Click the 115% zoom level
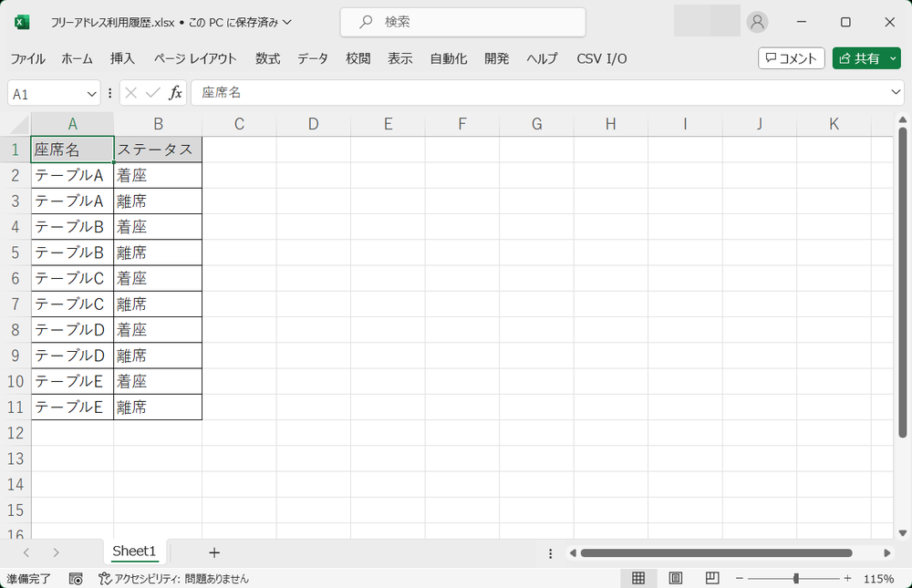The height and width of the screenshot is (588, 912). (x=879, y=579)
